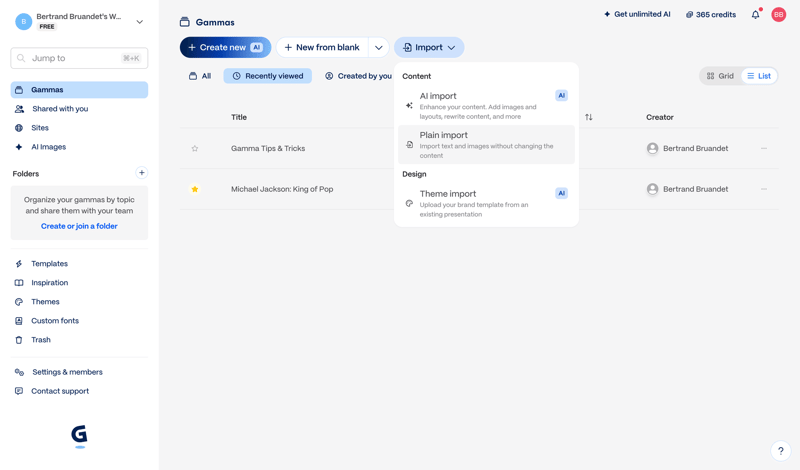This screenshot has height=470, width=800.
Task: Open help question mark button
Action: (x=781, y=451)
